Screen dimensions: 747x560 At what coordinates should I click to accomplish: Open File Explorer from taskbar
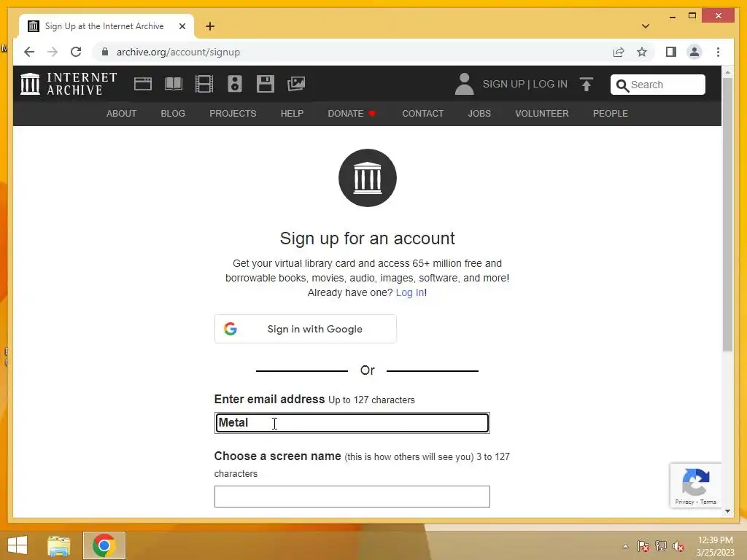(58, 545)
